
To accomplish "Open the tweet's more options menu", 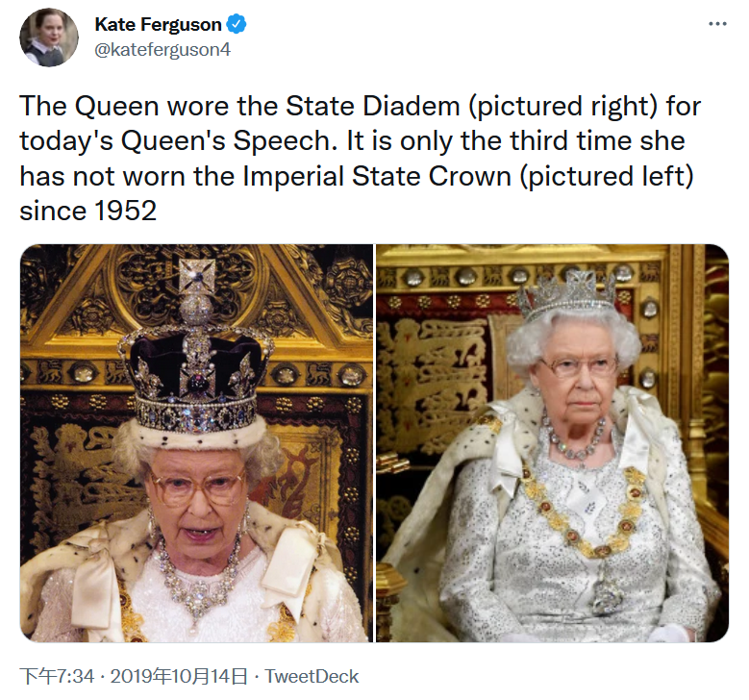I will pos(717,24).
